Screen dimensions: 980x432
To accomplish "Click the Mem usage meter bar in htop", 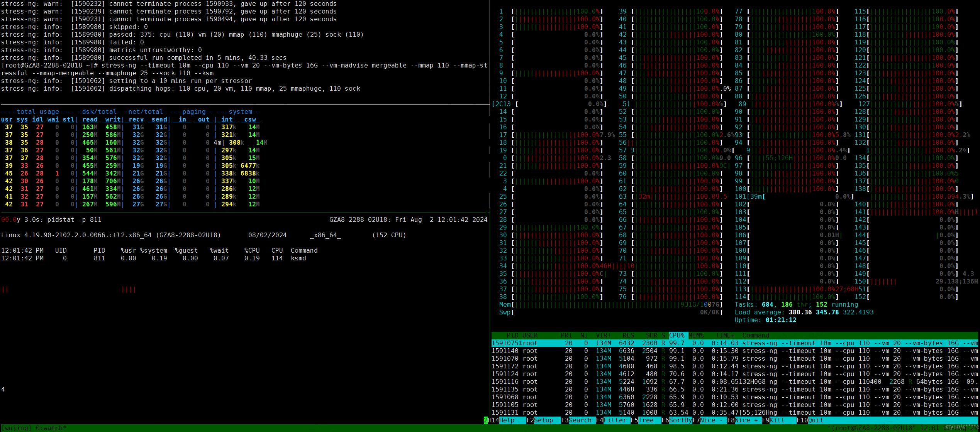I will [x=611, y=305].
